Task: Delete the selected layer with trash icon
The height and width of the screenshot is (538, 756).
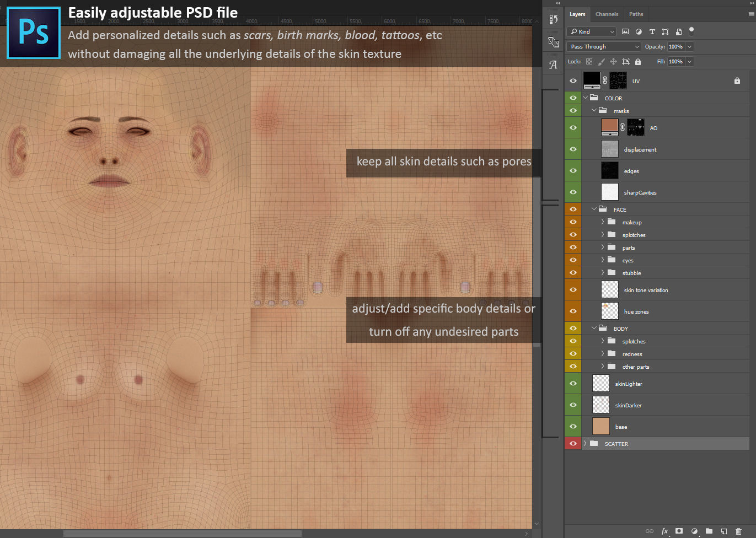Action: pos(739,531)
